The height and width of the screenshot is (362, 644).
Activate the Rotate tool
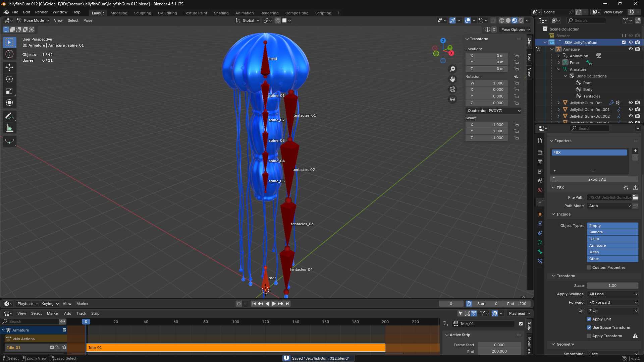click(x=9, y=79)
